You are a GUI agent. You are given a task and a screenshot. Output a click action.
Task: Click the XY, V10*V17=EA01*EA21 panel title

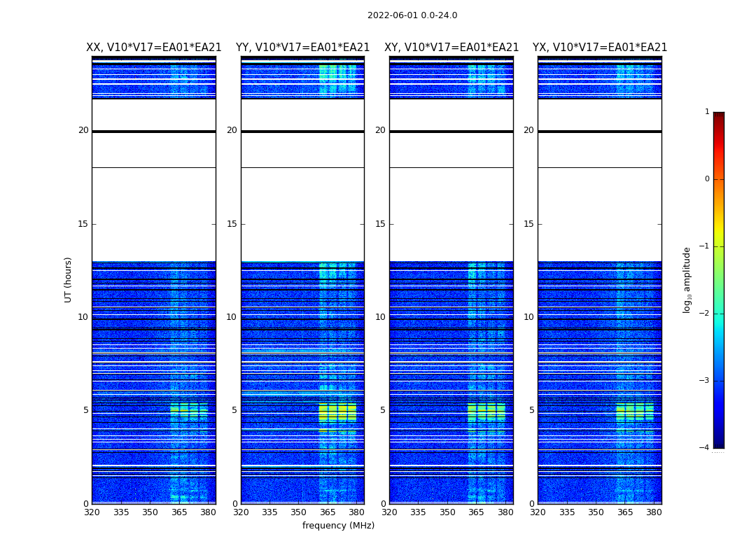[451, 48]
